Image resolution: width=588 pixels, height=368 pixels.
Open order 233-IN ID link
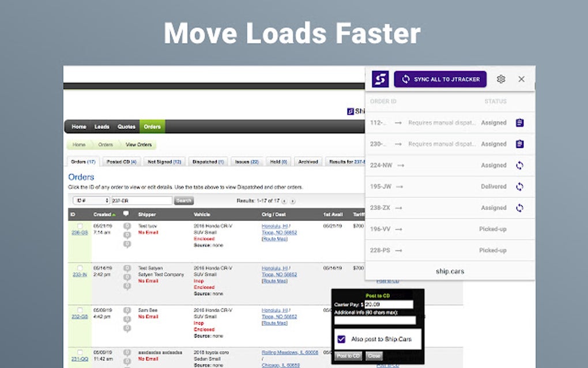[80, 275]
